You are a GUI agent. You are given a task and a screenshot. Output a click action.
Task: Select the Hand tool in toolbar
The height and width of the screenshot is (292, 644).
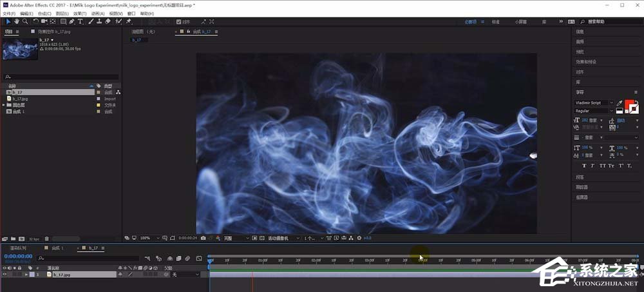coord(15,21)
